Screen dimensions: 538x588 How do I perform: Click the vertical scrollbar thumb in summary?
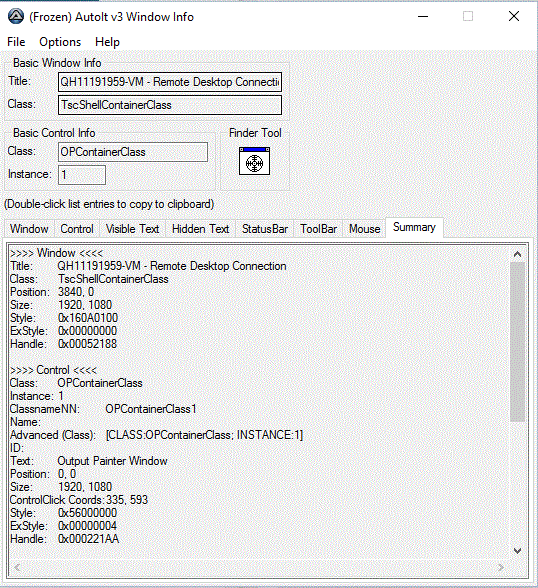coord(517,341)
